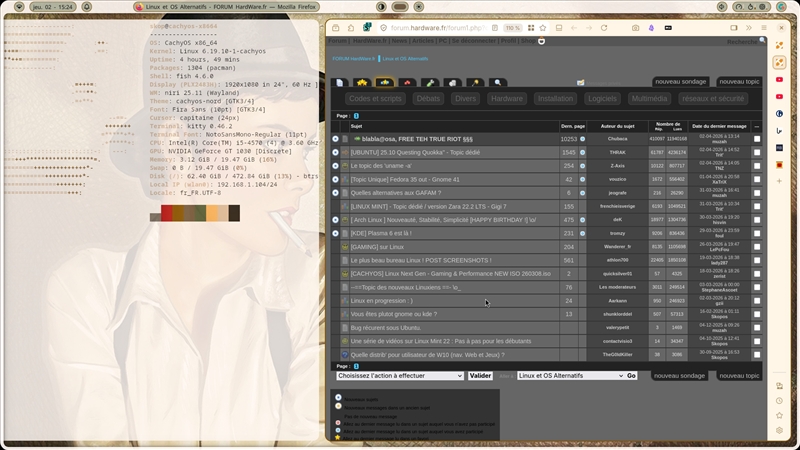Click the search magnifier tab icon
The height and width of the screenshot is (450, 800).
(x=499, y=83)
